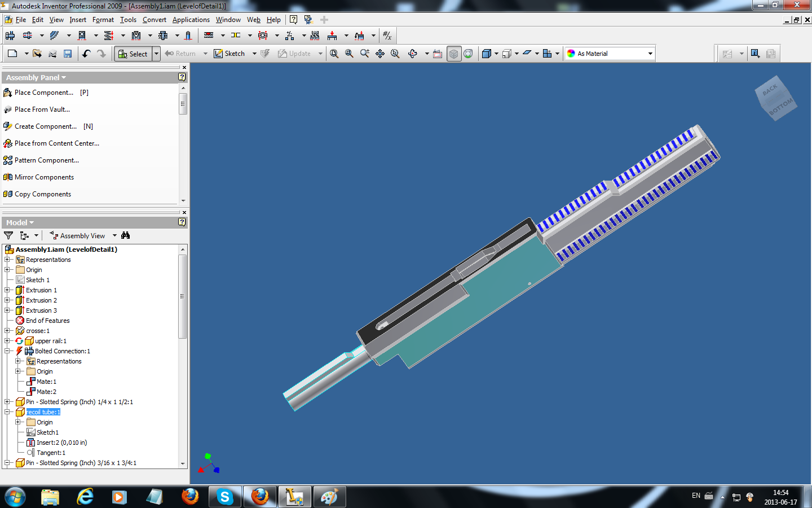Open the Format menu
Screen dimensions: 812x508
[x=103, y=20]
